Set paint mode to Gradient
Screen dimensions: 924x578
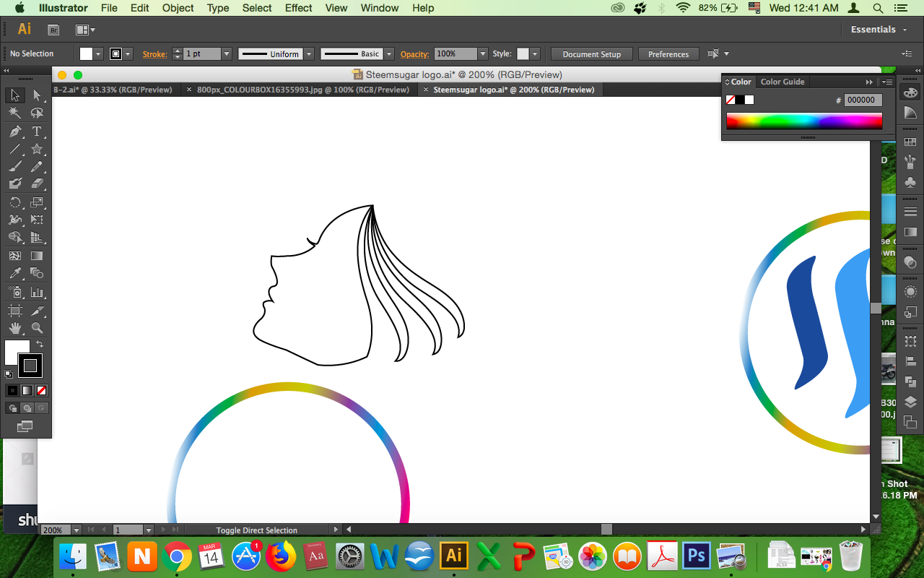pos(27,390)
